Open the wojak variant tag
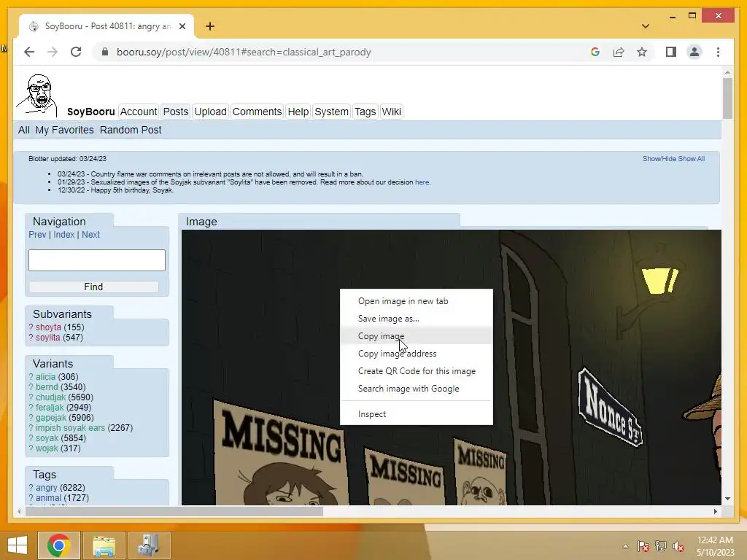This screenshot has width=747, height=560. (47, 448)
